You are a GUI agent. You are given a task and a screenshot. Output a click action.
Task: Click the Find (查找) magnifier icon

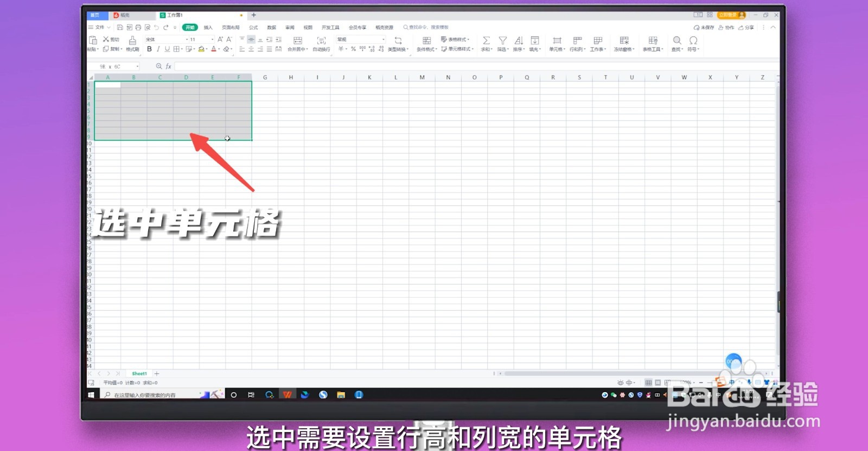point(677,40)
